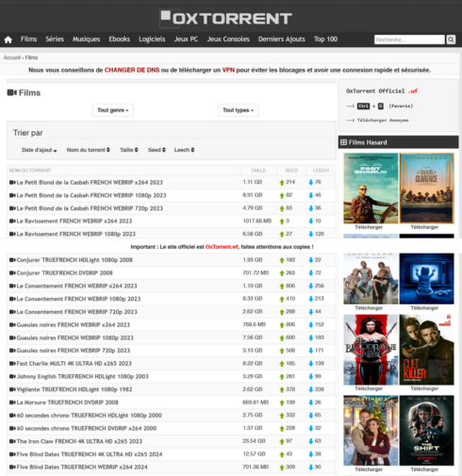Click blue leech arrow in Johnny English row
Viewport: 462px width, 476px height.
[x=311, y=377]
